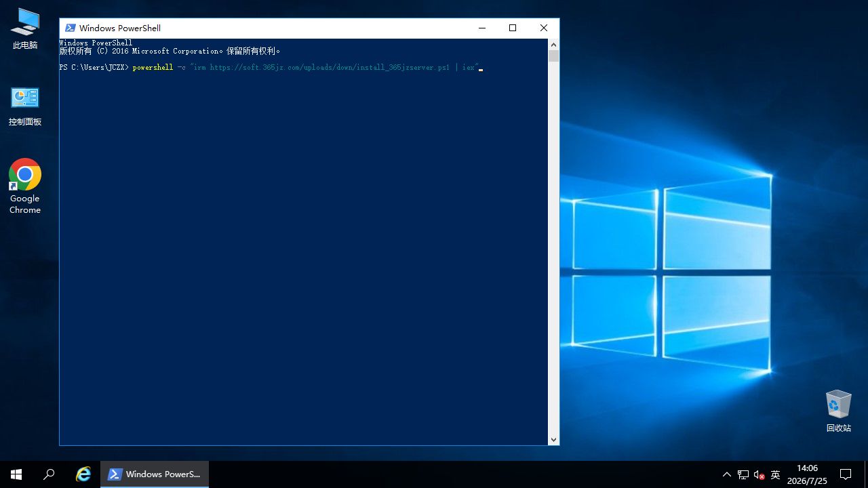Click the 'Windows PowerShell' title bar text
Viewport: 868px width, 488px height.
(x=120, y=28)
